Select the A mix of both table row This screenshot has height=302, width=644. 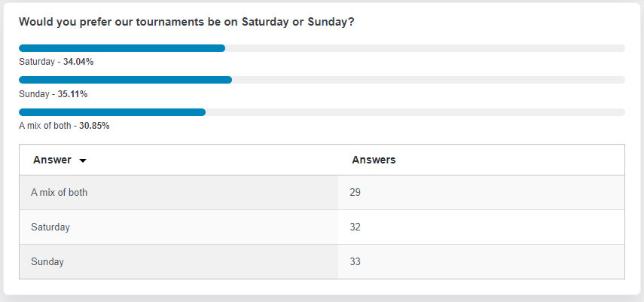coord(322,192)
